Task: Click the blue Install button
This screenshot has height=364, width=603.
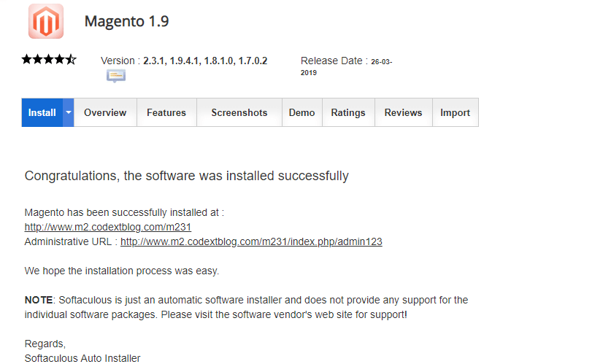Action: [x=42, y=112]
